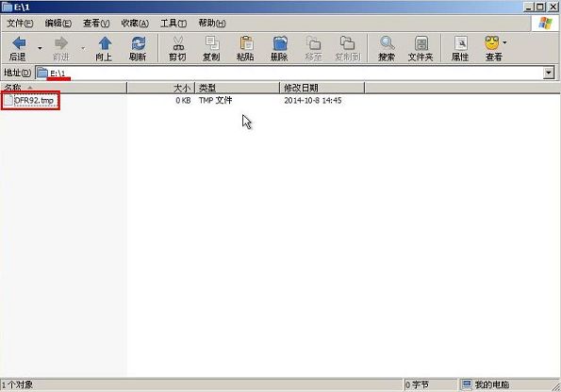Open the 工具(T) menu

[173, 24]
